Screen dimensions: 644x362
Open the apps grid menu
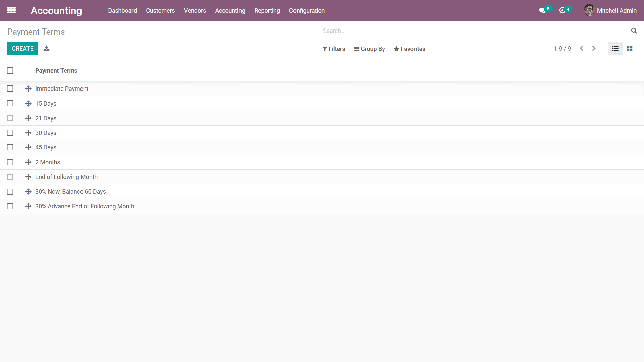tap(11, 10)
